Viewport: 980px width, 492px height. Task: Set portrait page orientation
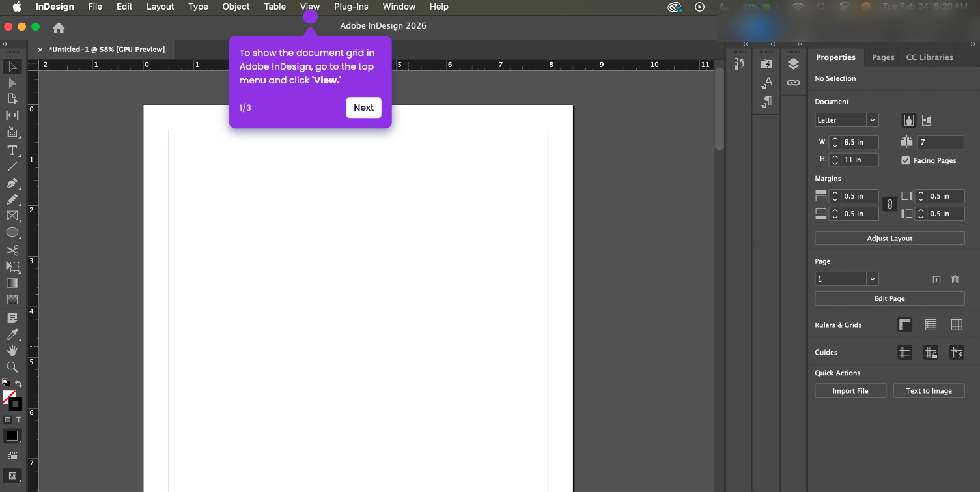pos(908,120)
